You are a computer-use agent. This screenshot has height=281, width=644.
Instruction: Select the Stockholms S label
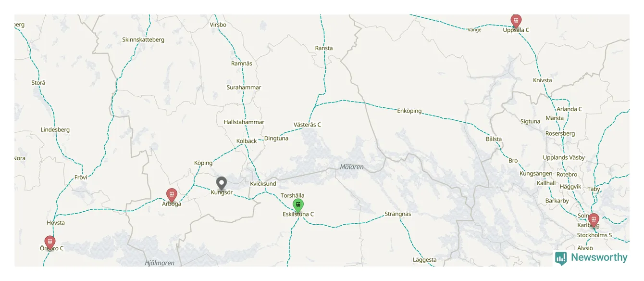[594, 235]
